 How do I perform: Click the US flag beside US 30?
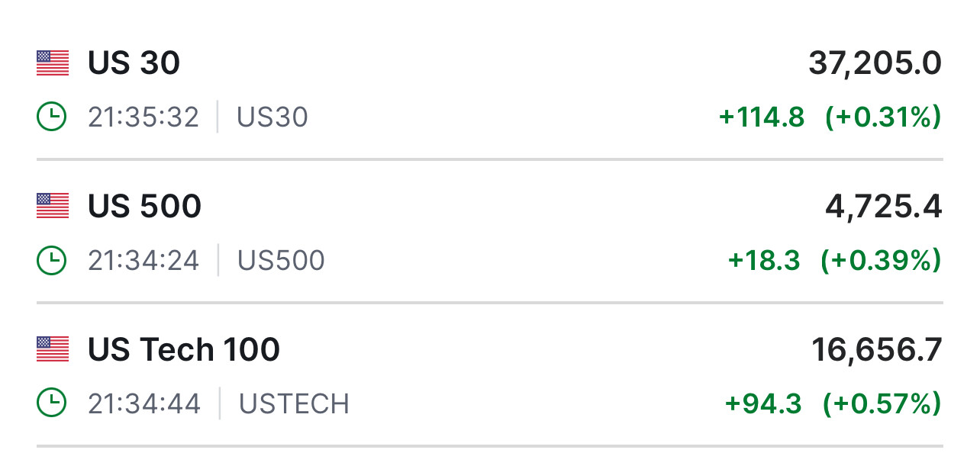(x=53, y=63)
